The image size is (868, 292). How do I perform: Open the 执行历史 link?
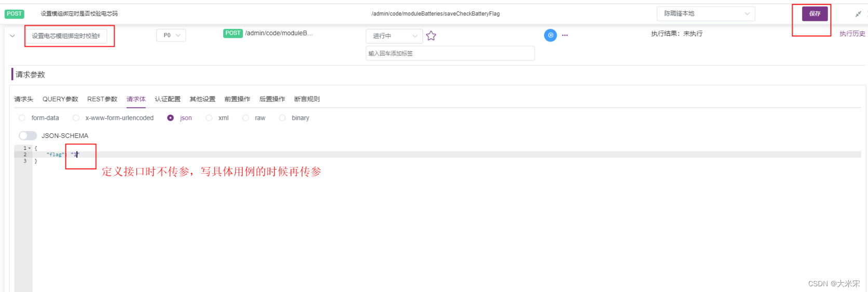click(x=852, y=34)
